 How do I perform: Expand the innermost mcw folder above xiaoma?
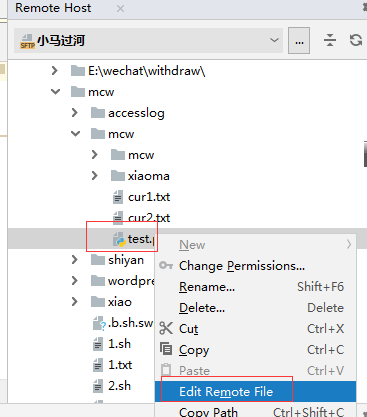(95, 155)
